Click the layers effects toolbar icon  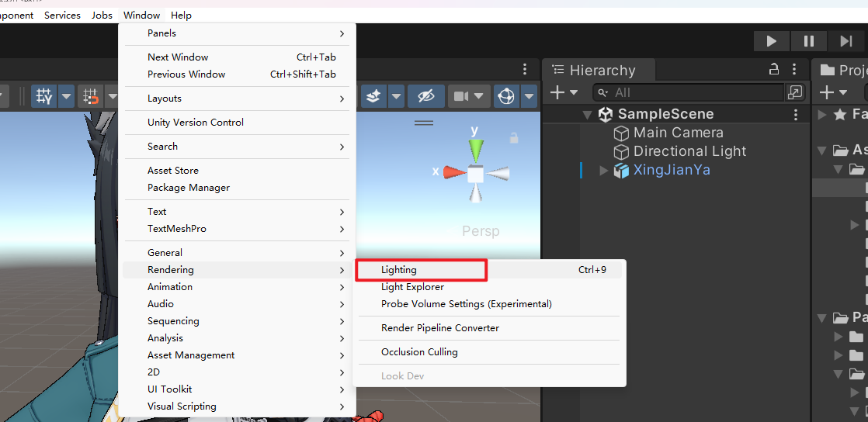tap(374, 96)
